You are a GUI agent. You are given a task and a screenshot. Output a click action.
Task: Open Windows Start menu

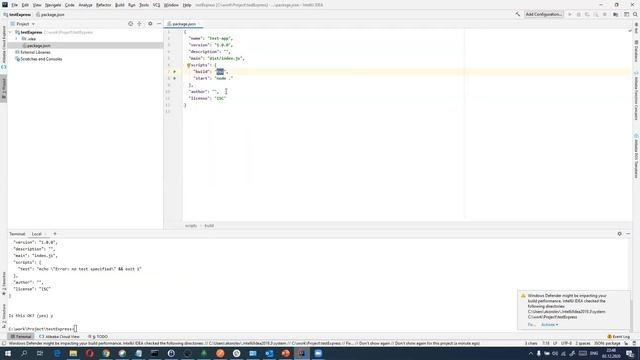[x=8, y=353]
